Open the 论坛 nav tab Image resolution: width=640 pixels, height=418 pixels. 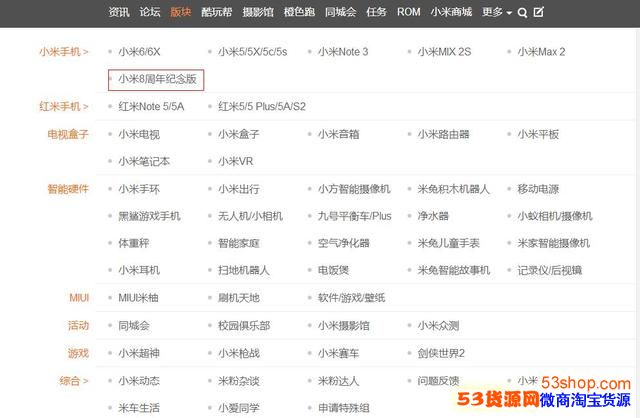coord(150,12)
